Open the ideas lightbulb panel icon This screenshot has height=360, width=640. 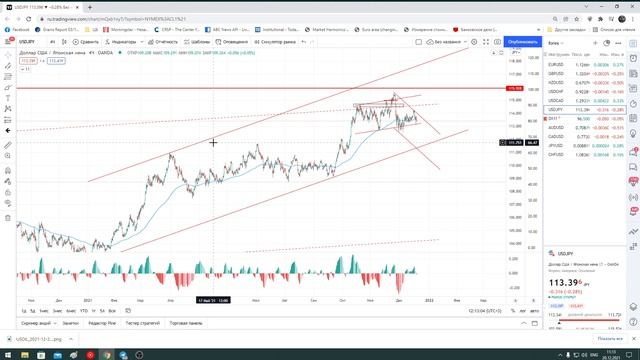point(633,133)
